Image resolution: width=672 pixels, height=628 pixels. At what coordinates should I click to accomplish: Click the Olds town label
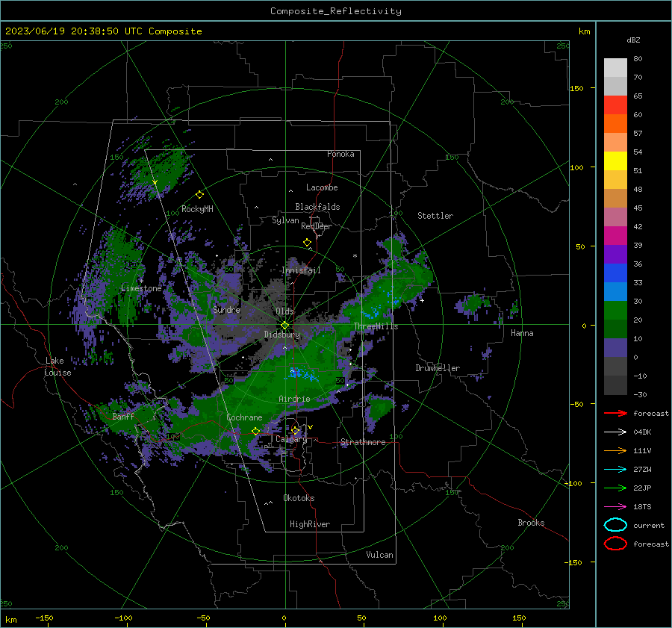coord(284,311)
